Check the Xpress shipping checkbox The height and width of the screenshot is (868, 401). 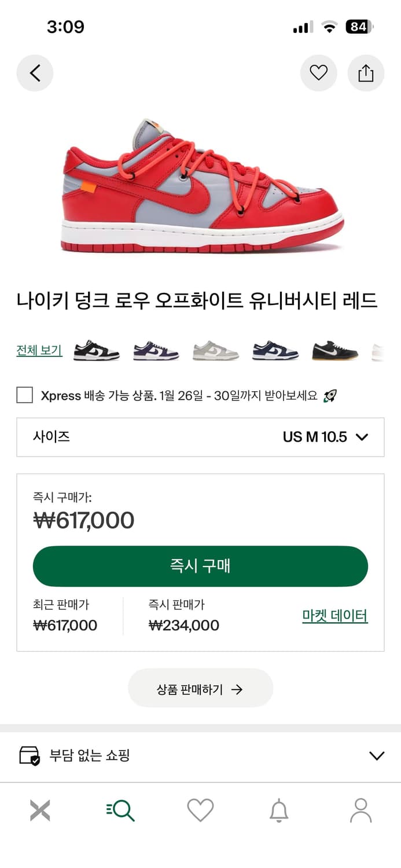pyautogui.click(x=24, y=395)
